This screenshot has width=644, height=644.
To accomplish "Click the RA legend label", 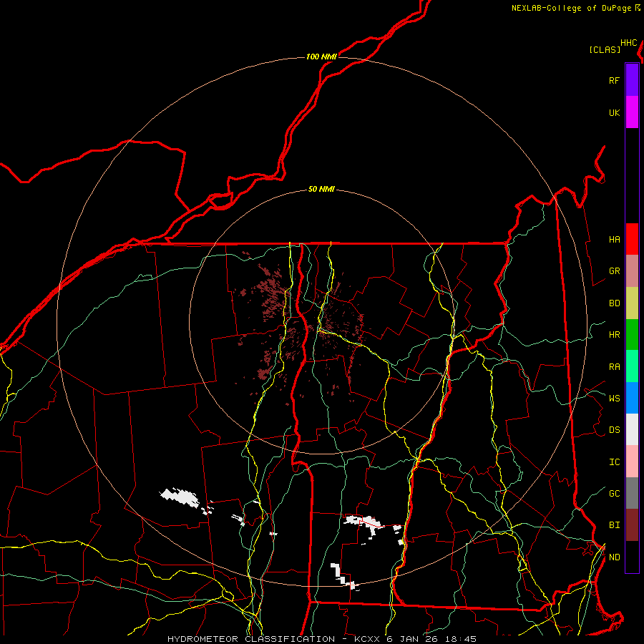I will [614, 366].
